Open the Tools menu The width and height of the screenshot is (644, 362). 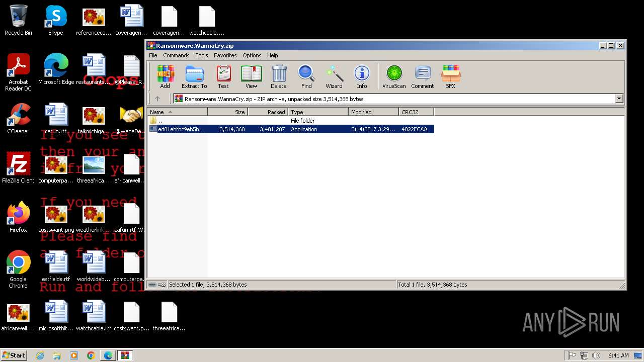pos(202,55)
